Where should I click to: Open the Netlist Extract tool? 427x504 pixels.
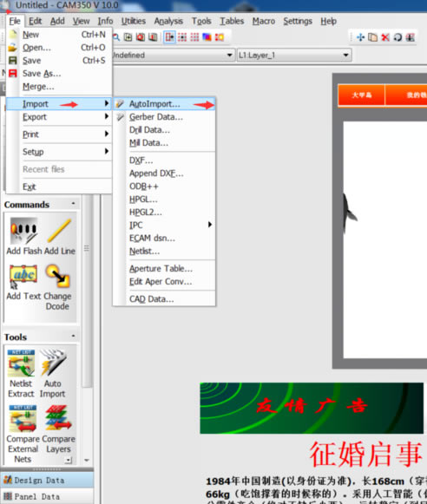point(21,363)
